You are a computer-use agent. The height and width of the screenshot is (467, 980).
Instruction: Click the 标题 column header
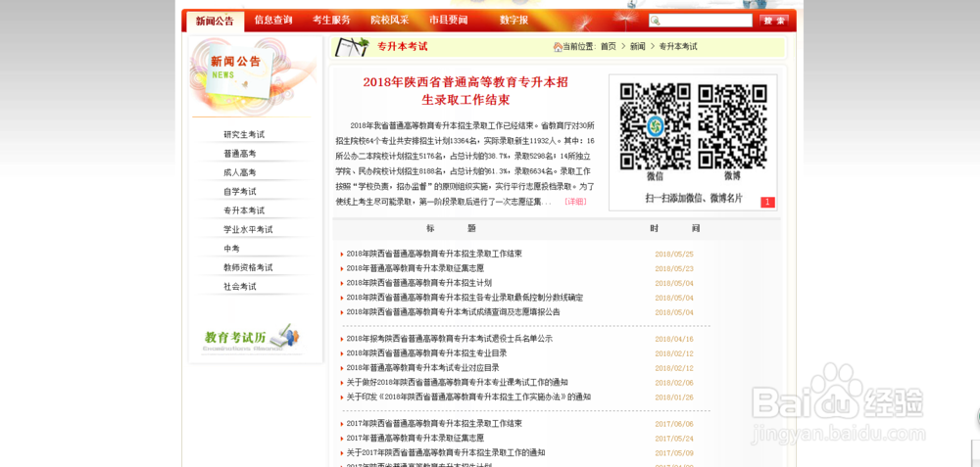451,228
